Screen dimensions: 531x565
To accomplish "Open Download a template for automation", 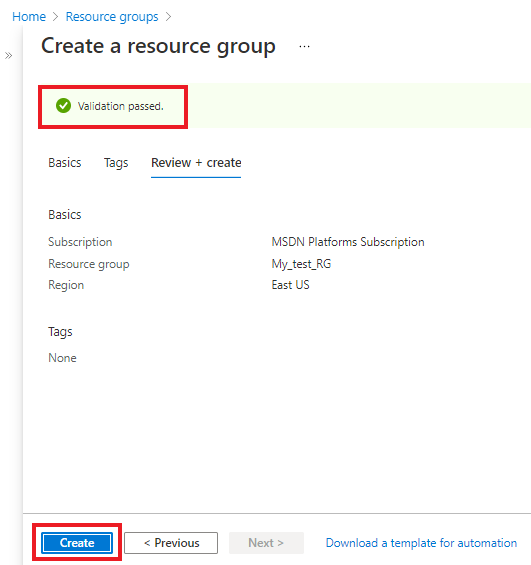I will [x=421, y=543].
